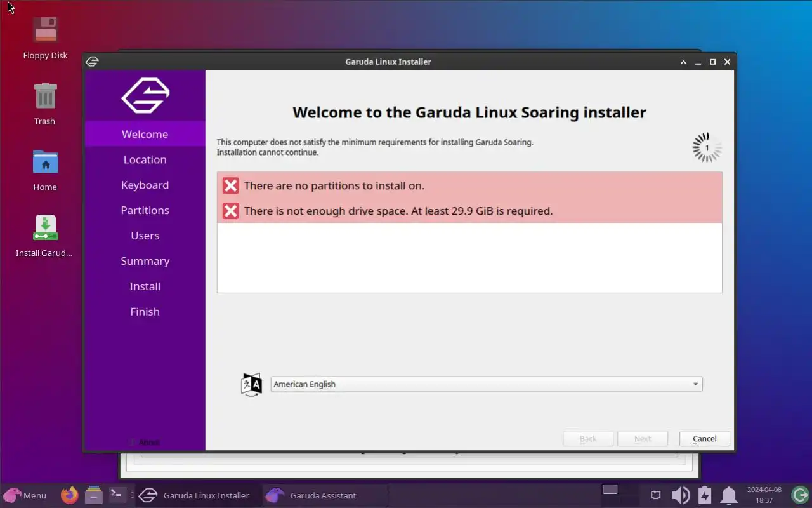Switch to Garuda Assistant taskbar window

point(324,495)
